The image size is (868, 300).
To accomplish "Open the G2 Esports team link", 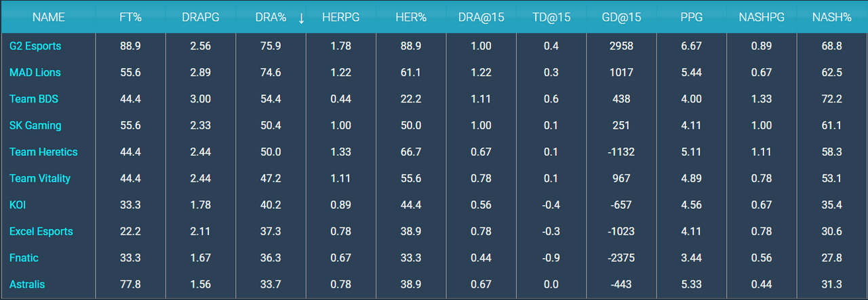I will (x=35, y=46).
